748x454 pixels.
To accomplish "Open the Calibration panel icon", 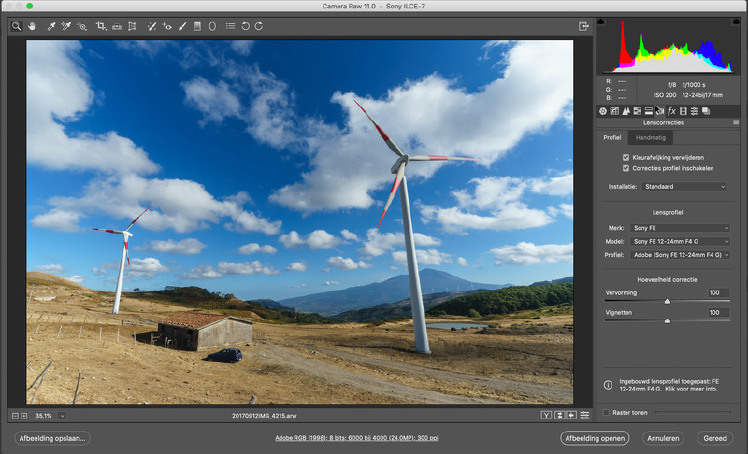I will click(x=683, y=111).
